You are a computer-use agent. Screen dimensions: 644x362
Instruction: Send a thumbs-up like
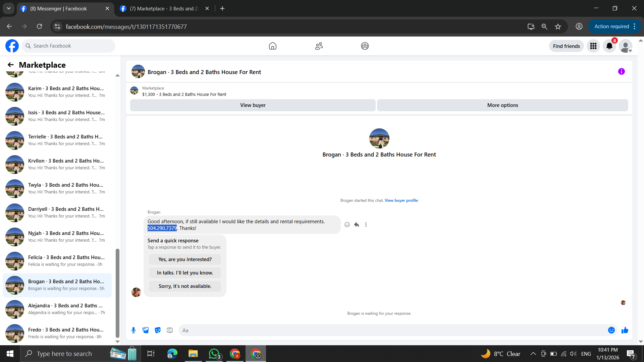coord(625,330)
